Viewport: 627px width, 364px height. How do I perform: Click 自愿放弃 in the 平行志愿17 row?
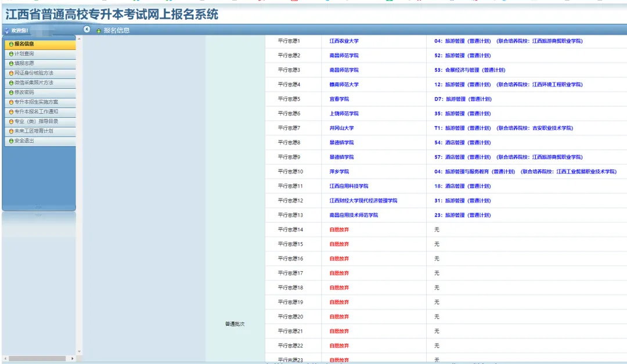point(339,273)
